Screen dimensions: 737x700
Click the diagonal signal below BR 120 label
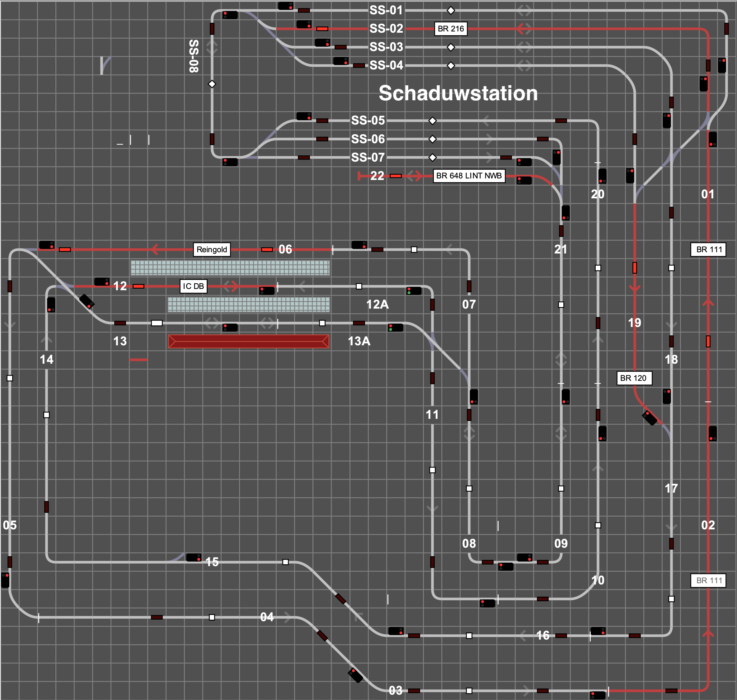pyautogui.click(x=650, y=418)
